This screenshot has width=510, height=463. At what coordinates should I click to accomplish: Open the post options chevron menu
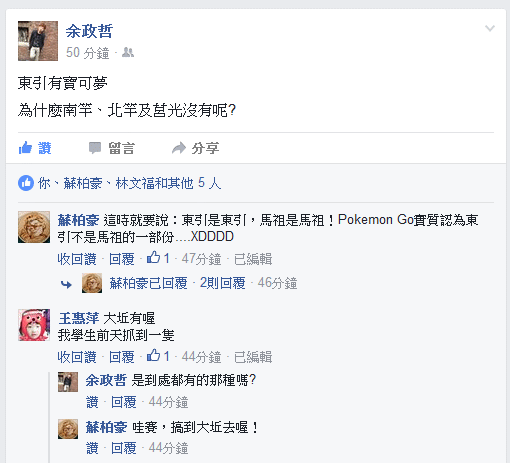[490, 28]
